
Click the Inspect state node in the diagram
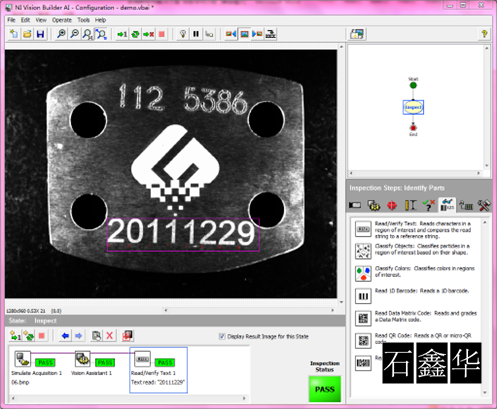(413, 108)
